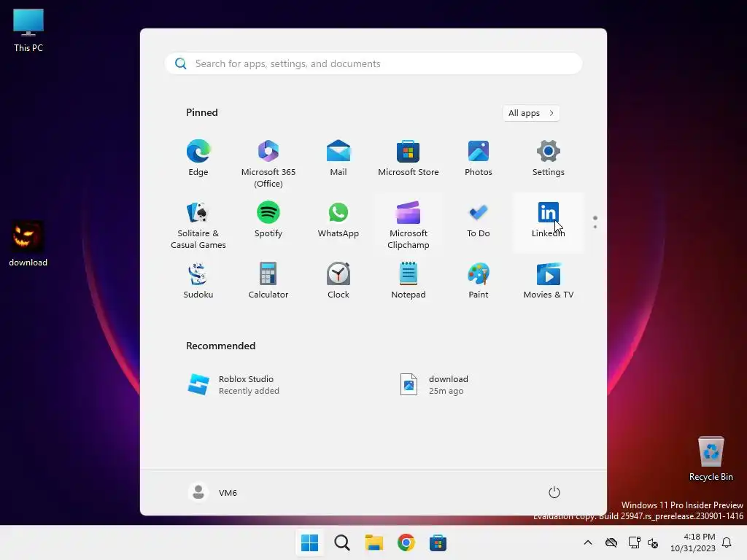Open Paint from pinned apps
747x560 pixels.
[479, 281]
